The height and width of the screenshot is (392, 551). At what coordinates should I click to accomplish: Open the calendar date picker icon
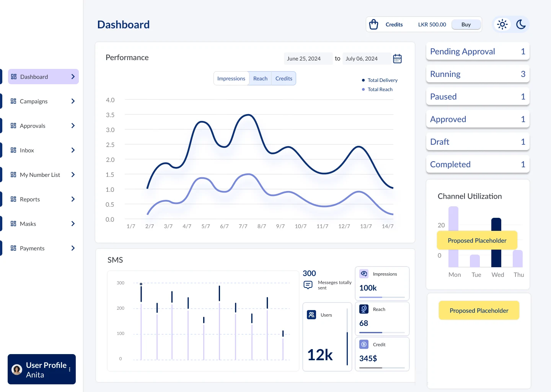(397, 59)
